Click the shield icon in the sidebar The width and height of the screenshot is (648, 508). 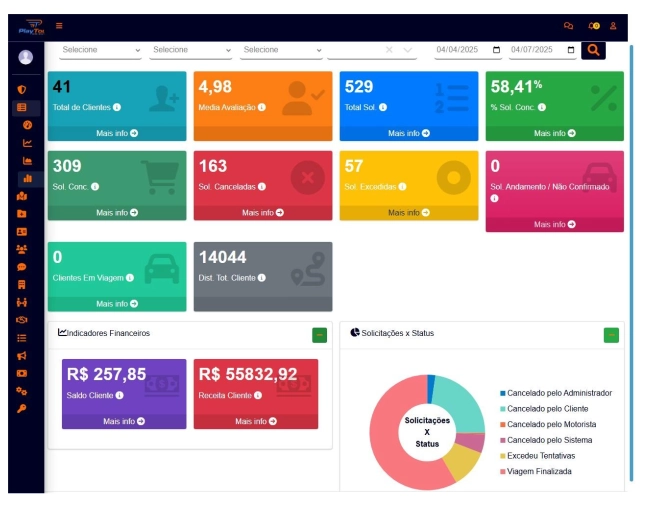pos(22,90)
